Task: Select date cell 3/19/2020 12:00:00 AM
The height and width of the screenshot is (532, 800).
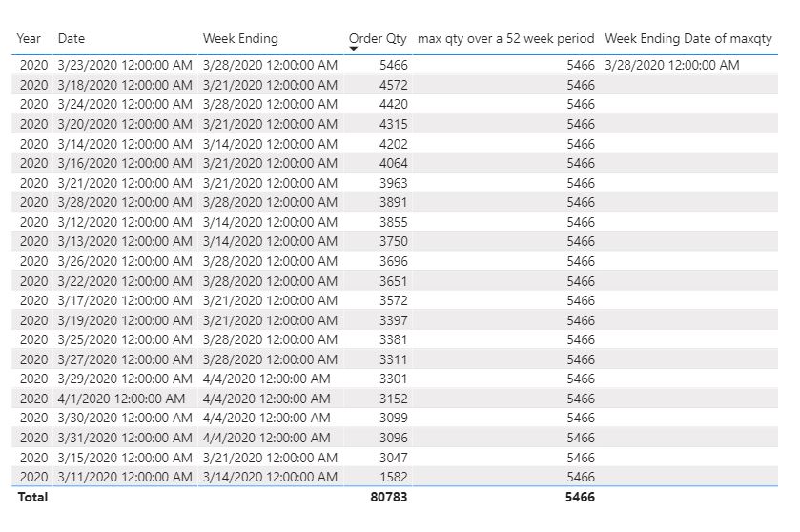Action: 125,321
